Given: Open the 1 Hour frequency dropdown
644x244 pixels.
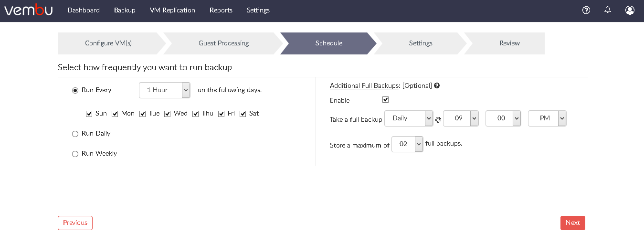Looking at the screenshot, I should (165, 90).
